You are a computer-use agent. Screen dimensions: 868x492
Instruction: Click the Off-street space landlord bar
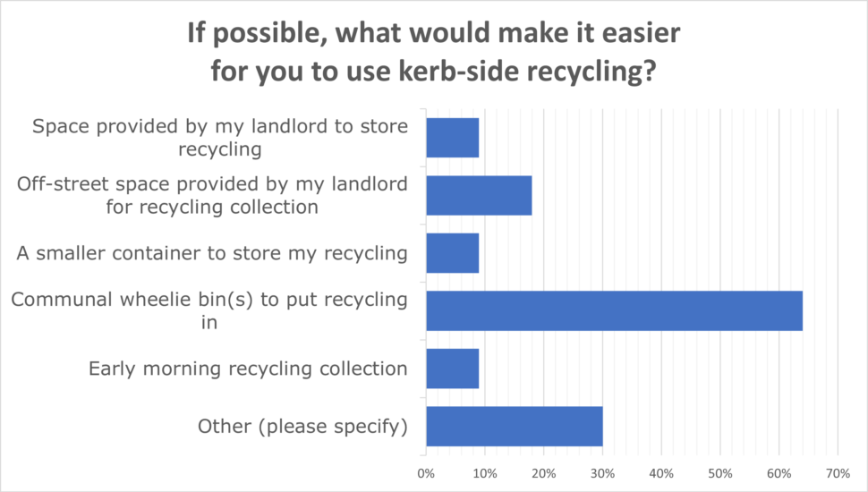479,195
